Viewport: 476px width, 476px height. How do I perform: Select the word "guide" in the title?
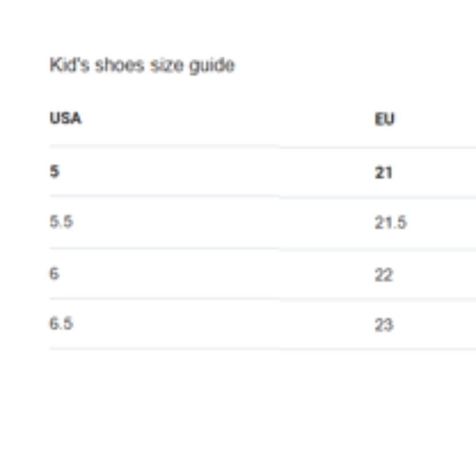tap(212, 66)
